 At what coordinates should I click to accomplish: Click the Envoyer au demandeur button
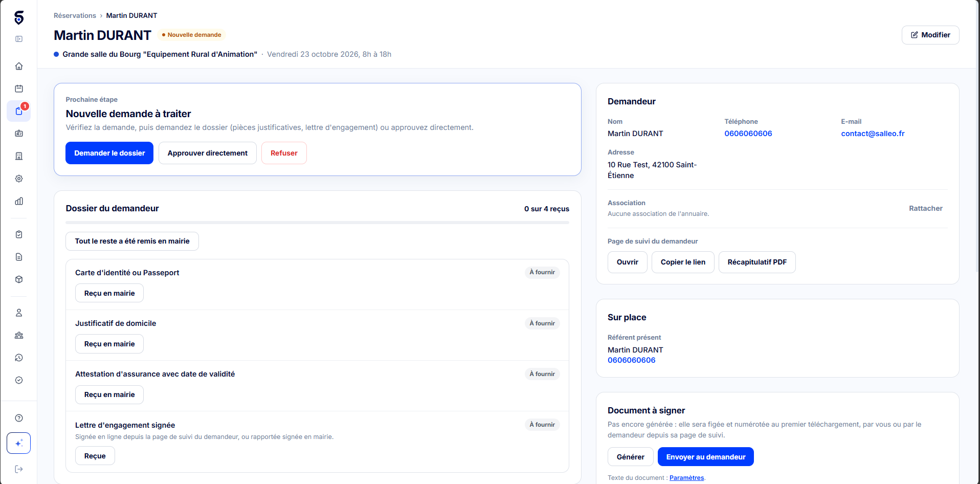point(706,457)
